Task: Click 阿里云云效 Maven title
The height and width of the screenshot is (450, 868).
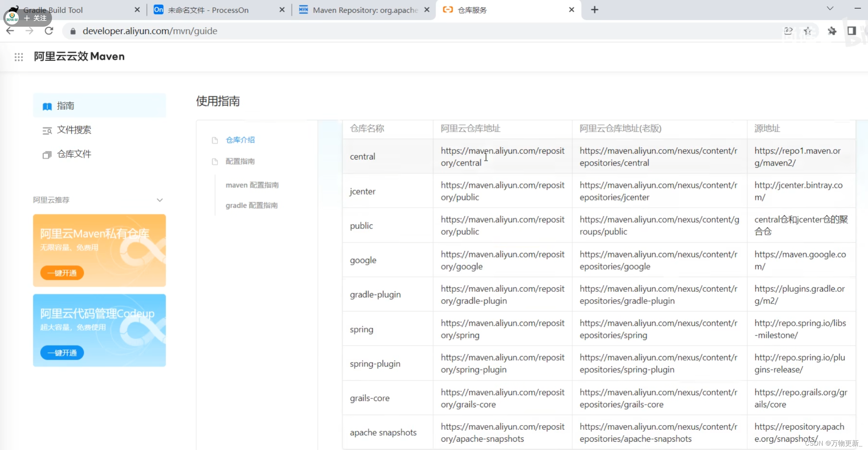Action: [x=79, y=56]
